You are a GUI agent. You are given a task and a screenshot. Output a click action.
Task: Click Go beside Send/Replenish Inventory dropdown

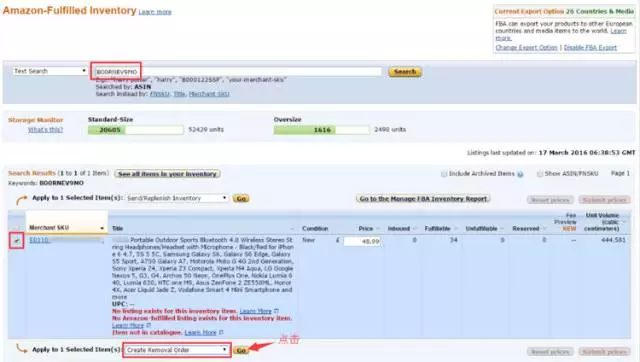[241, 198]
